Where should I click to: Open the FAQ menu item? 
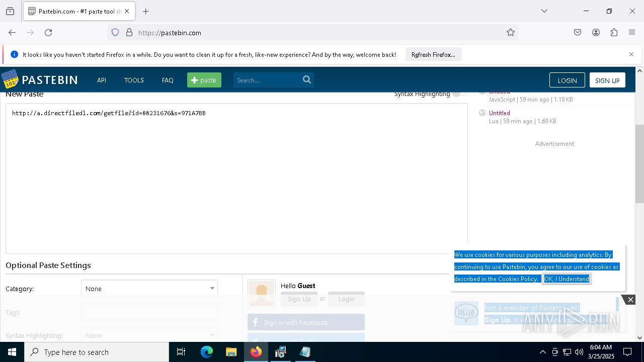coord(168,80)
